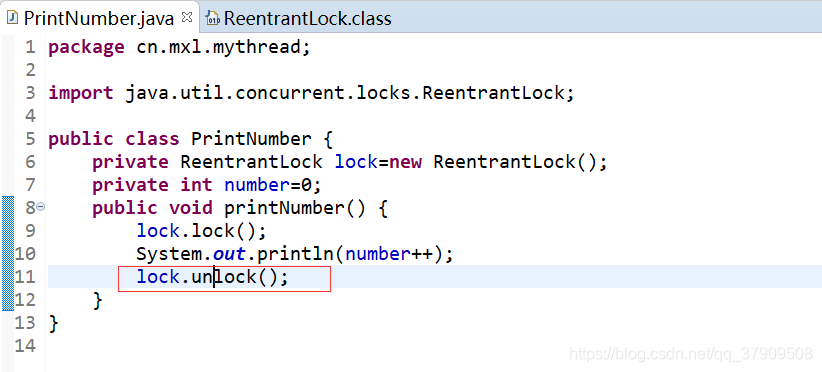Click the new ReentrantLock() constructor call
822x372 pixels.
coord(497,162)
